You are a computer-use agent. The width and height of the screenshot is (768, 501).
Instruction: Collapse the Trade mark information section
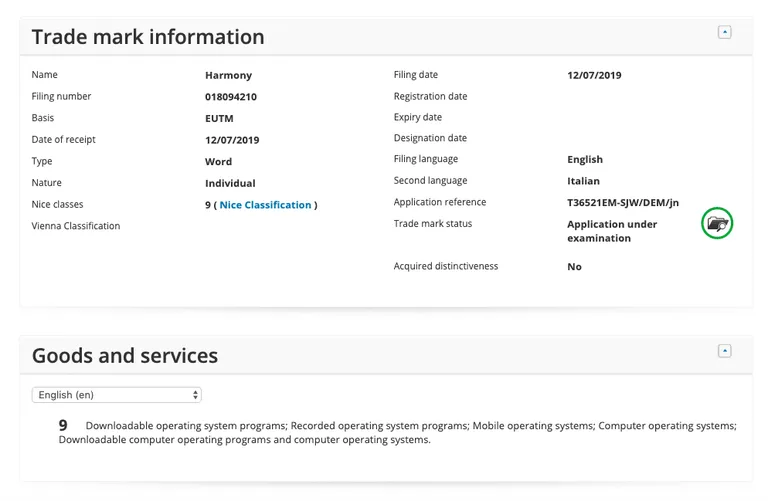724,32
